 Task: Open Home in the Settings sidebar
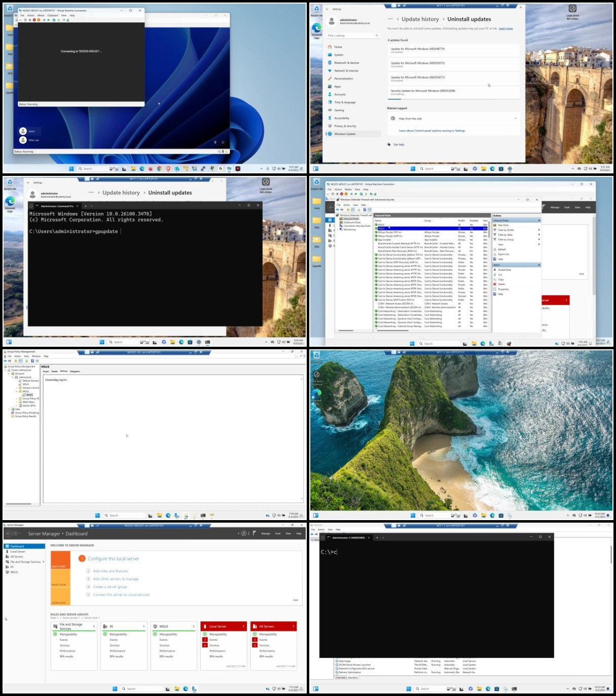click(338, 47)
